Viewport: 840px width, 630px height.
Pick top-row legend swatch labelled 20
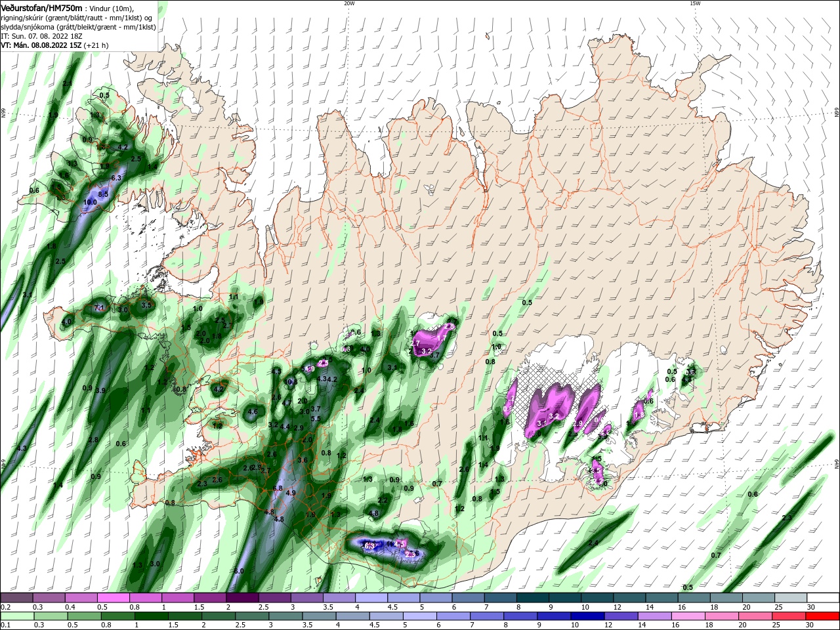coord(757,598)
